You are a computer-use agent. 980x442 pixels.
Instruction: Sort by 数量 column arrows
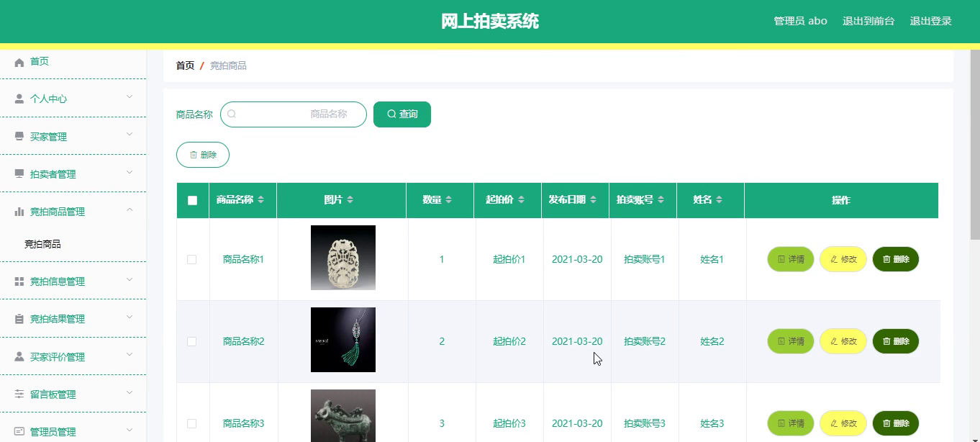point(448,200)
